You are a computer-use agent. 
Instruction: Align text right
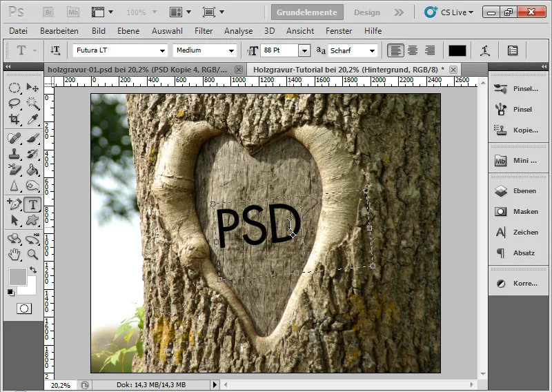pyautogui.click(x=429, y=50)
